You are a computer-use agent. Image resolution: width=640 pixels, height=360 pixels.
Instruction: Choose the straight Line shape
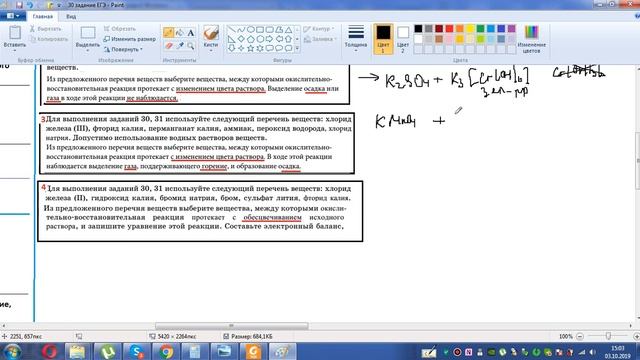click(x=231, y=30)
